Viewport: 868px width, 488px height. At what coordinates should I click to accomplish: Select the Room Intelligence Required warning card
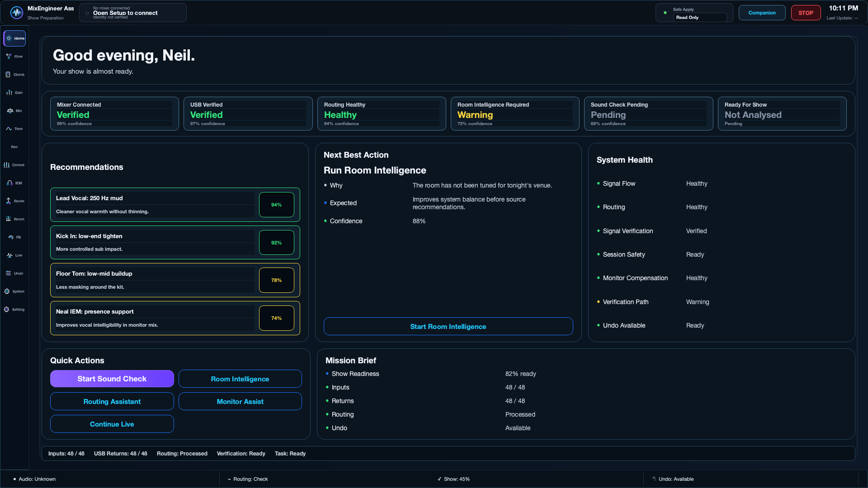click(x=515, y=114)
